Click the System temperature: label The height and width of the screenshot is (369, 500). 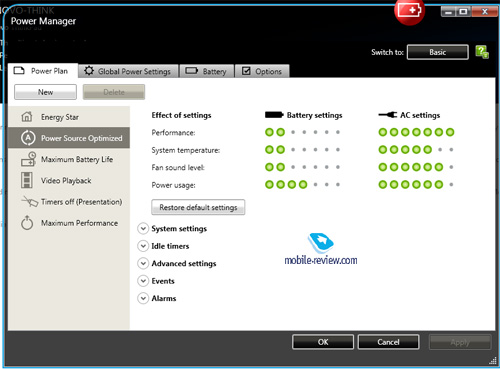[x=186, y=150]
